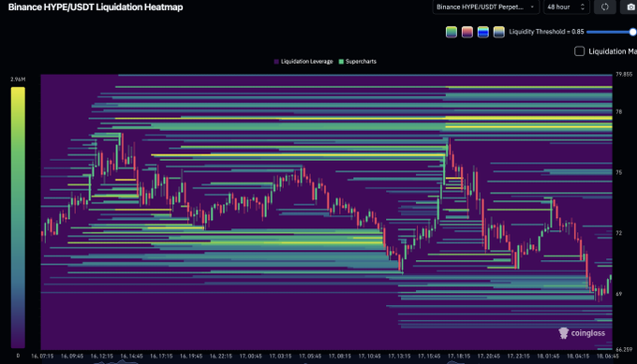Open the 48 hour timeframe dropdown

pyautogui.click(x=567, y=7)
